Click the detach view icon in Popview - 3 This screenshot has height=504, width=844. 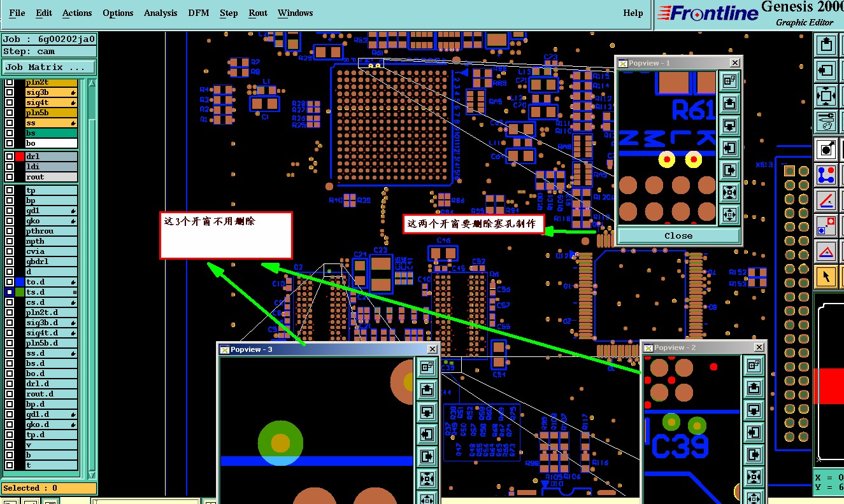pos(427,367)
